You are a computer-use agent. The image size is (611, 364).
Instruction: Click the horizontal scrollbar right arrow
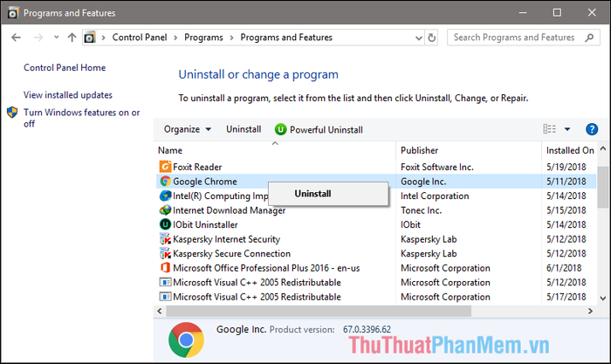point(590,311)
